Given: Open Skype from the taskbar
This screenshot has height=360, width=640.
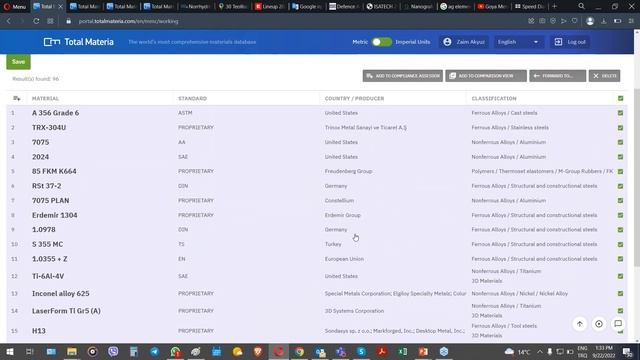Looking at the screenshot, I should (361, 351).
